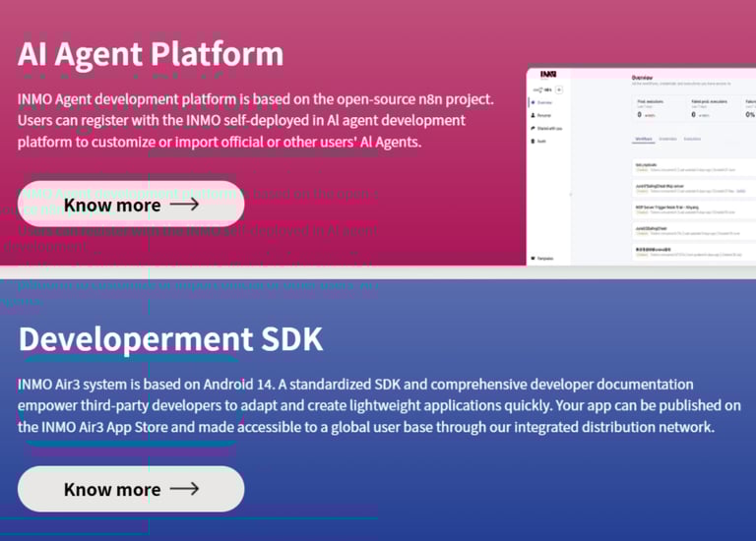Switch to the Credentials tab in the dashboard preview

point(667,140)
